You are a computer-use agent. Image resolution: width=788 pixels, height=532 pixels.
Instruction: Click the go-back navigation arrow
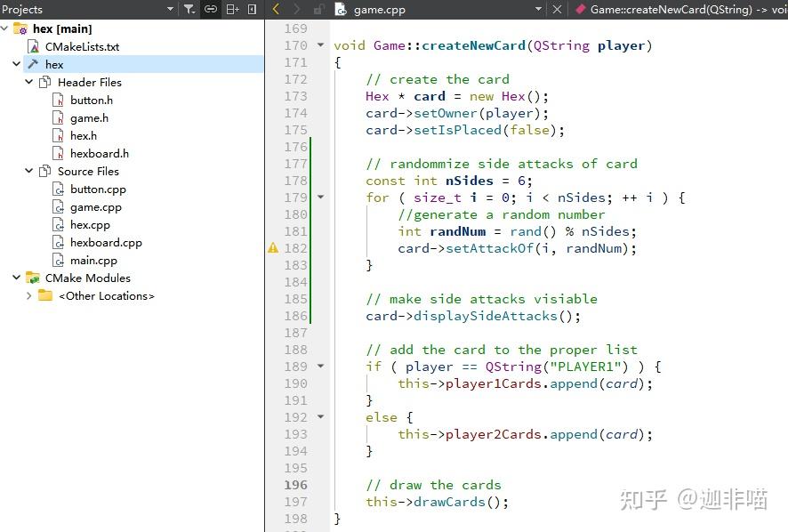[x=276, y=9]
